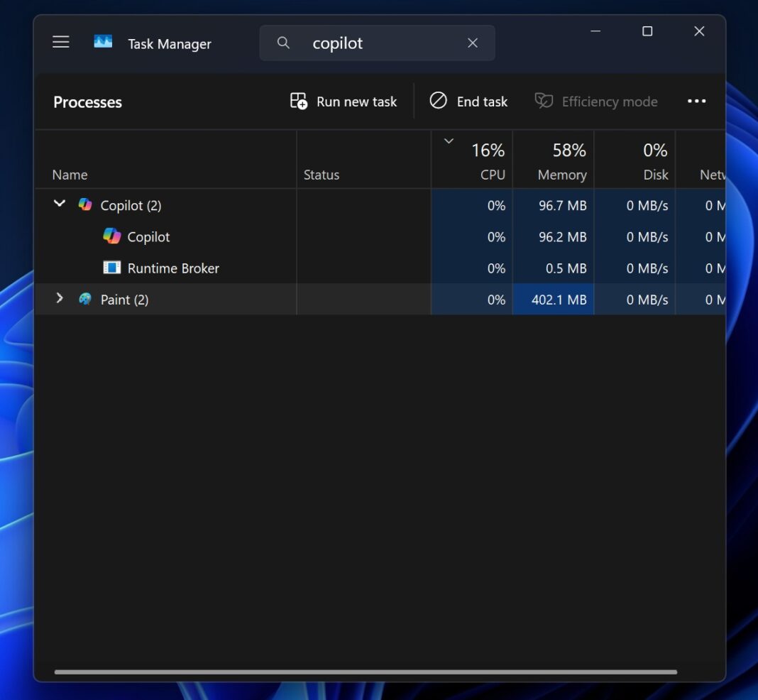Select the Processes heading
This screenshot has height=700, width=758.
[87, 102]
